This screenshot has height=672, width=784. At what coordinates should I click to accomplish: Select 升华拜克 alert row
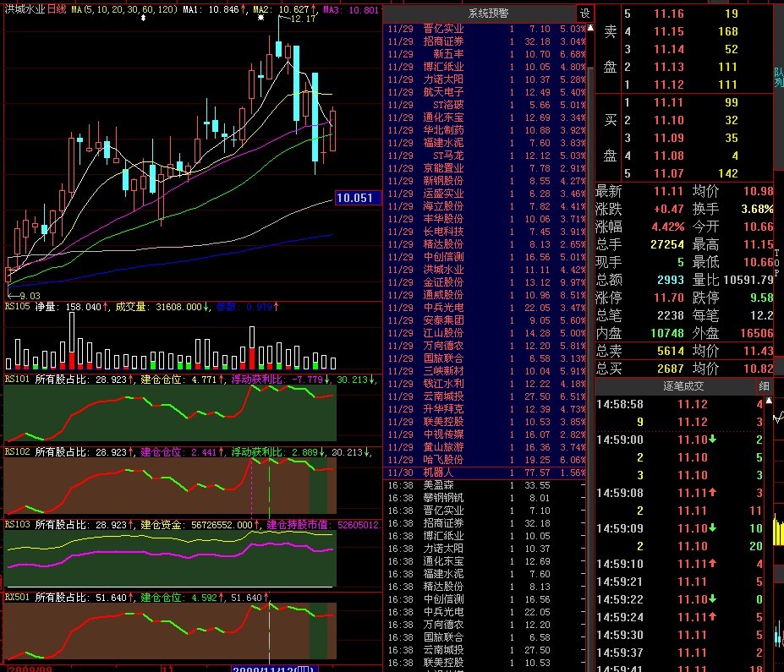pyautogui.click(x=486, y=409)
